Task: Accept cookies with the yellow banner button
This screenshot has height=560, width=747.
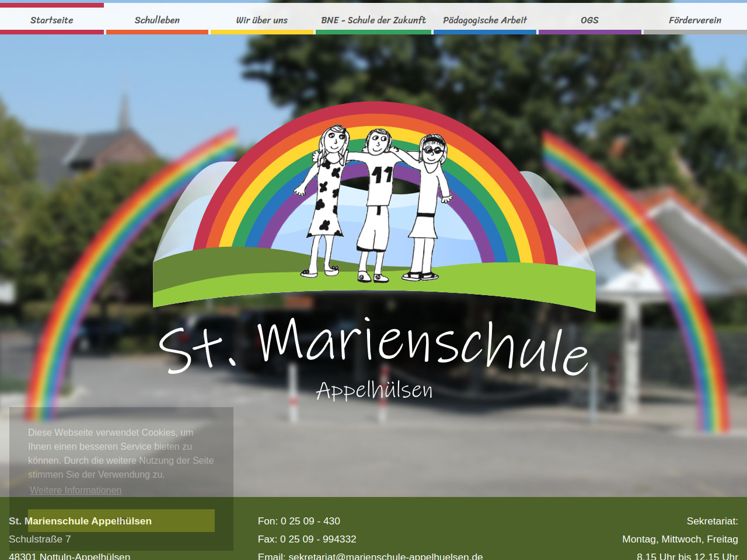Action: coord(121,520)
